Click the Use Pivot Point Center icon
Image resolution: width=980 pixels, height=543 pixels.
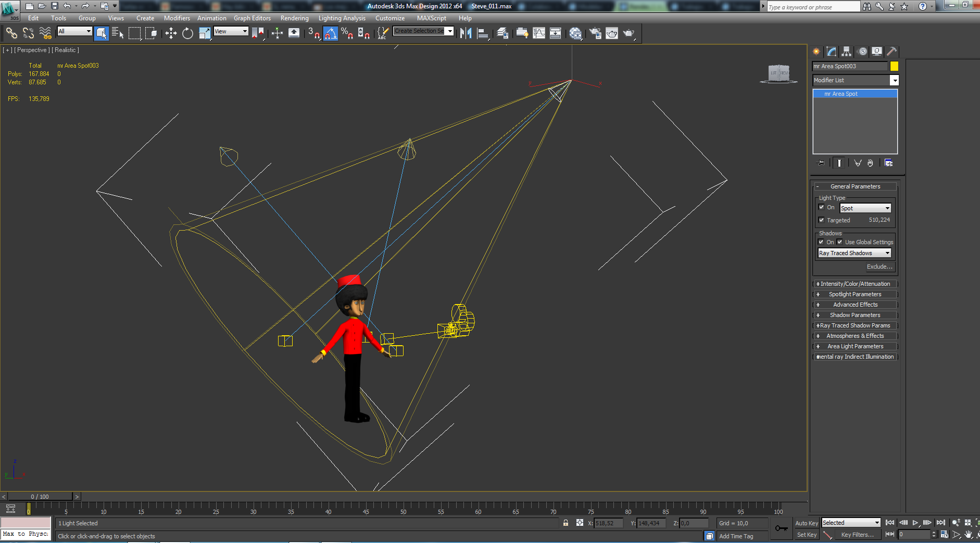(258, 33)
